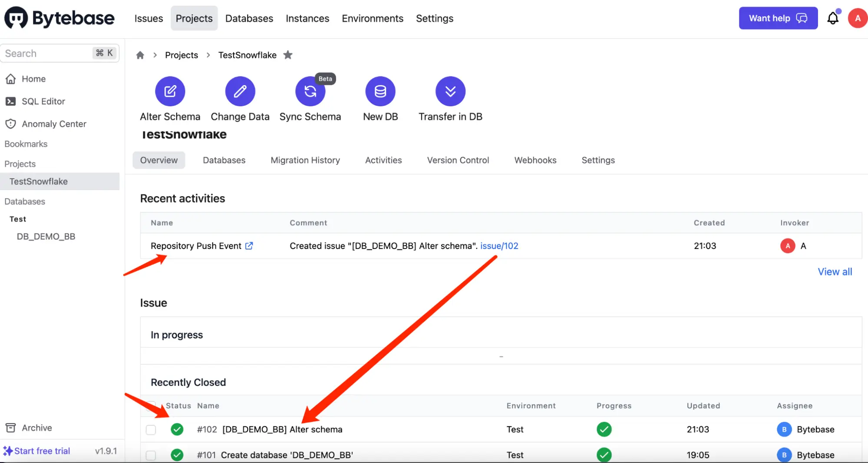Select TestSnowflake project in sidebar

[60, 181]
